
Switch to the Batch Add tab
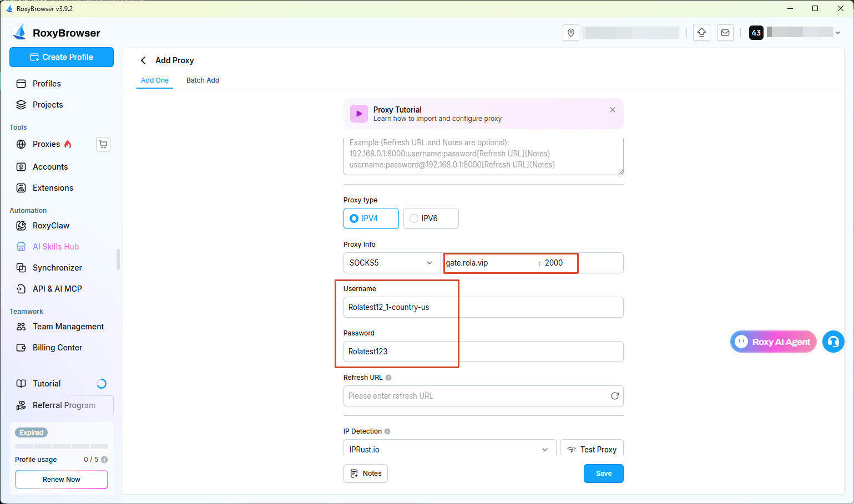pos(203,80)
